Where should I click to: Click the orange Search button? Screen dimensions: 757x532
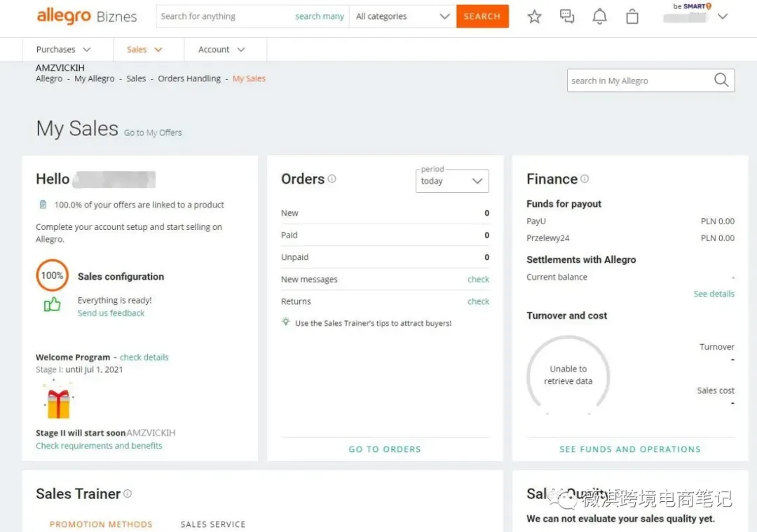coord(482,16)
